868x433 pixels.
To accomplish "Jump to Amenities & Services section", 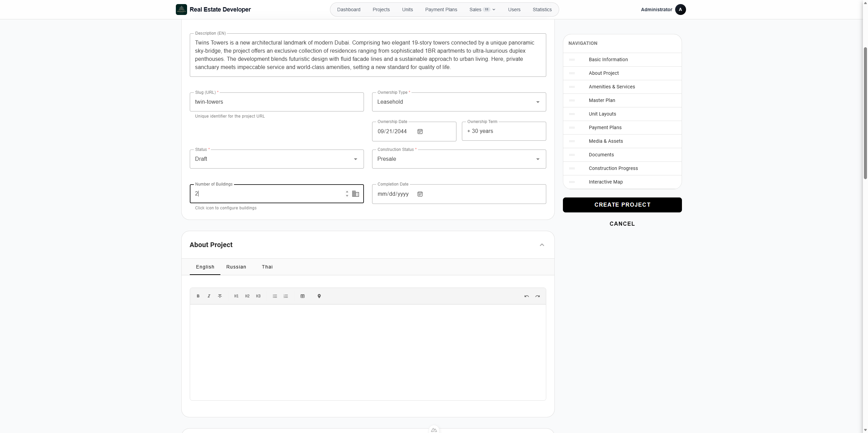I will click(x=622, y=87).
